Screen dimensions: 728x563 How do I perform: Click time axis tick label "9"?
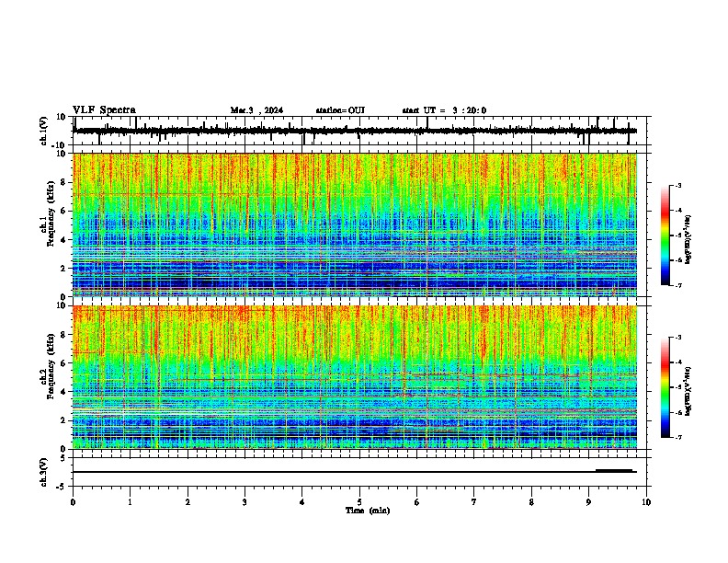coord(588,502)
